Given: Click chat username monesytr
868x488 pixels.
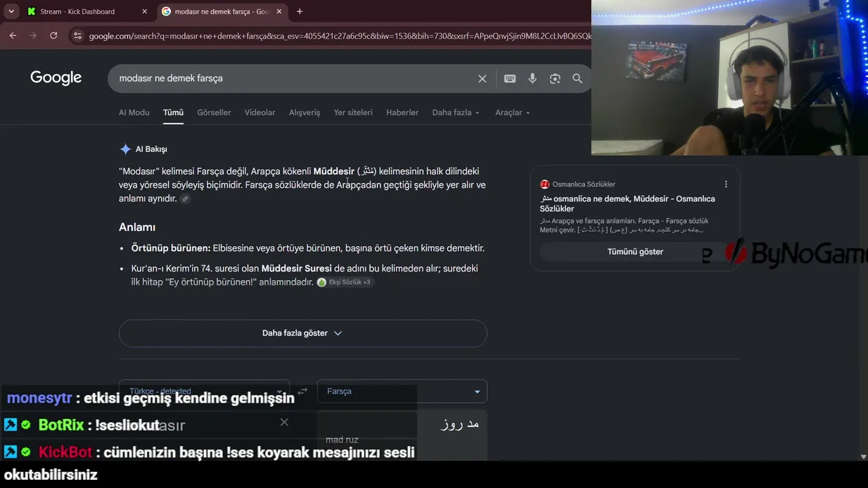Looking at the screenshot, I should click(x=39, y=398).
